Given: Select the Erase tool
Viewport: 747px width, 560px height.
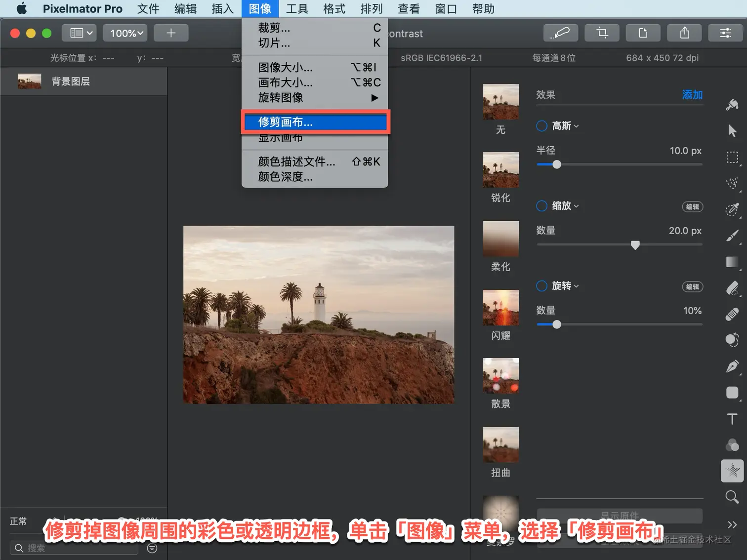Looking at the screenshot, I should [732, 288].
